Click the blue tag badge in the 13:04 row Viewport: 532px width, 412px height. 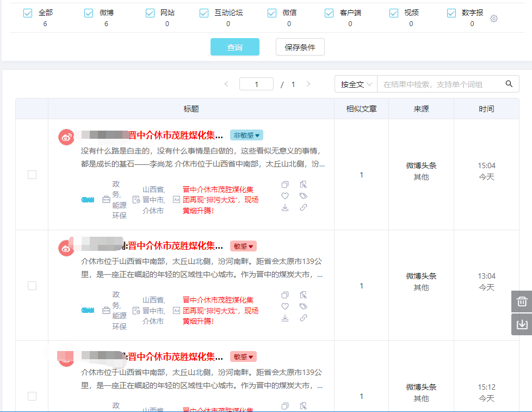coord(88,310)
